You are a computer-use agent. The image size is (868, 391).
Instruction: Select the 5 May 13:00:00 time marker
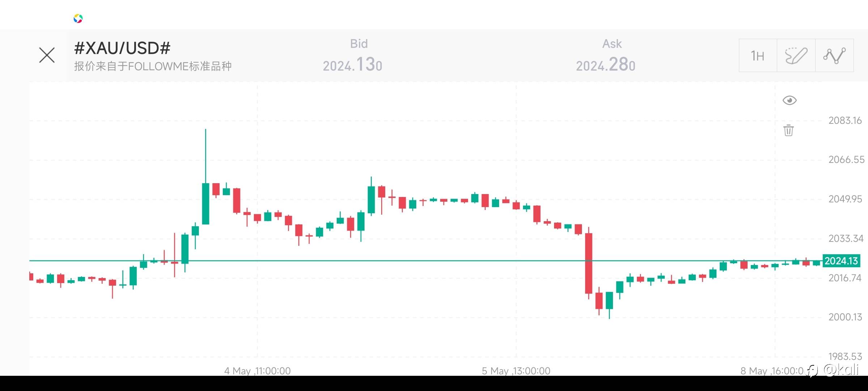point(516,371)
